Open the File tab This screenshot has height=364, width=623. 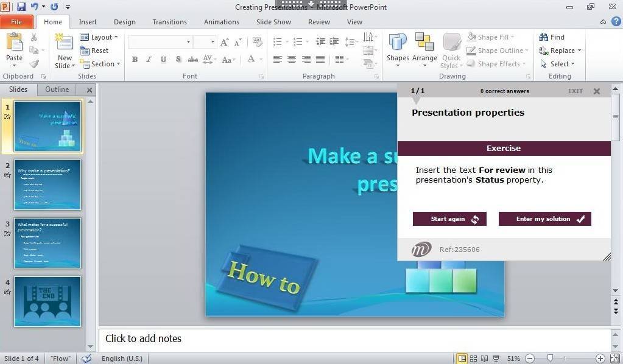(16, 22)
